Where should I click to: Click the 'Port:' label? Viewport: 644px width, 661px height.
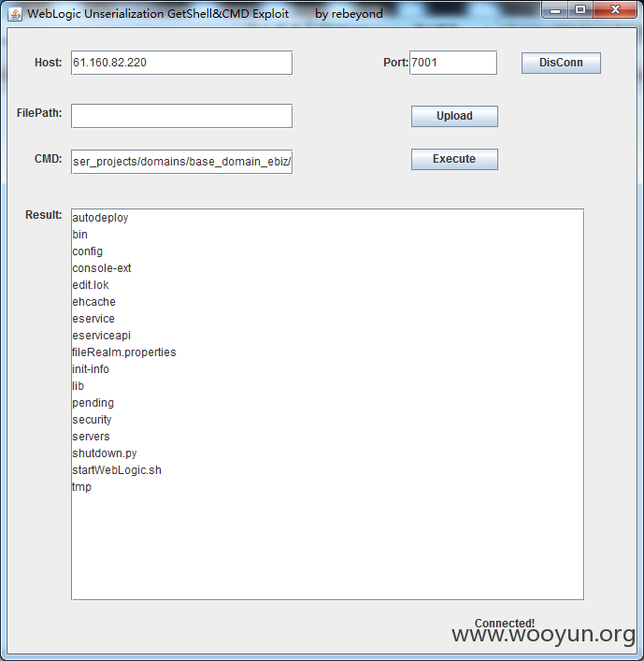point(395,63)
